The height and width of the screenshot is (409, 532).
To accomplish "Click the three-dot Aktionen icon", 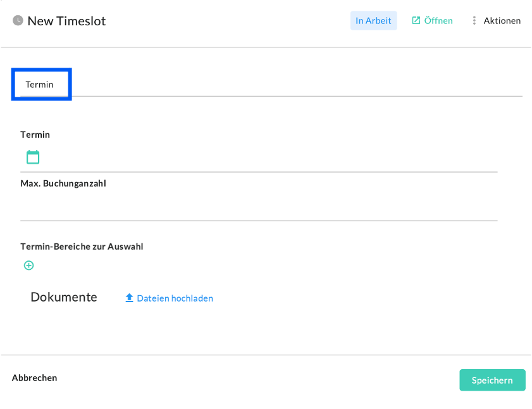I will 474,21.
